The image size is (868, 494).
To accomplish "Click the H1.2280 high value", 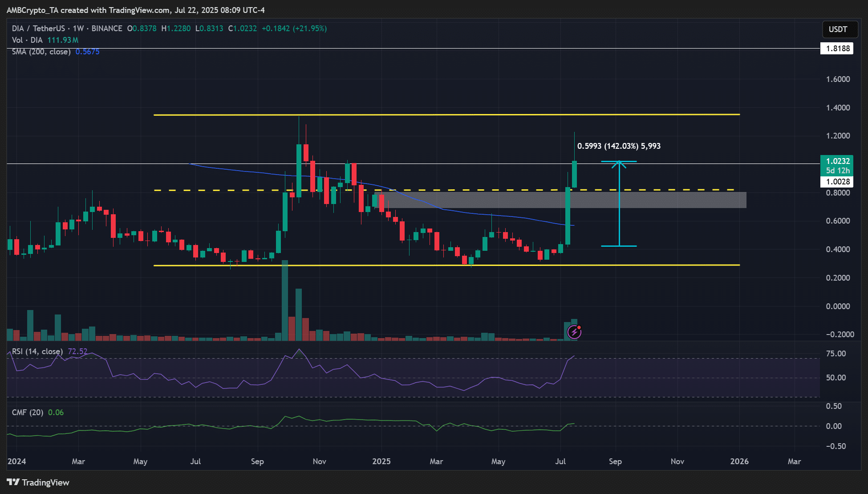I will click(x=176, y=29).
